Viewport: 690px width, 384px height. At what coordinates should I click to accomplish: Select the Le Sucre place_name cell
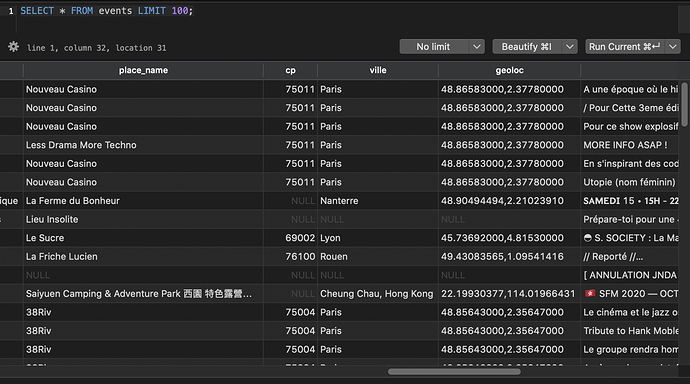point(143,238)
